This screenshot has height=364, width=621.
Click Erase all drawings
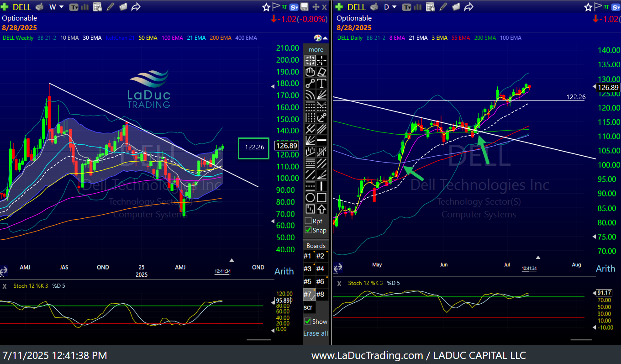[316, 333]
